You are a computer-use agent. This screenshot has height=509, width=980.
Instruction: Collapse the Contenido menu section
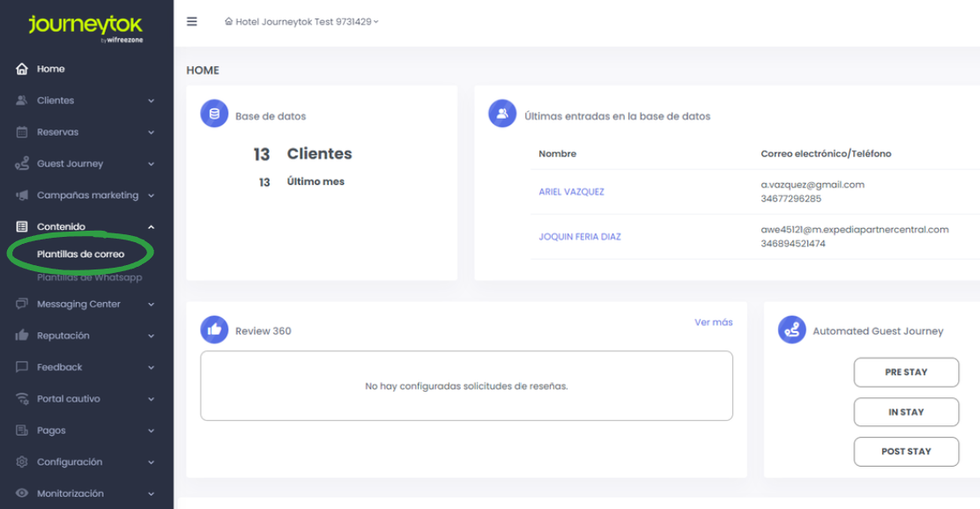[x=151, y=227]
